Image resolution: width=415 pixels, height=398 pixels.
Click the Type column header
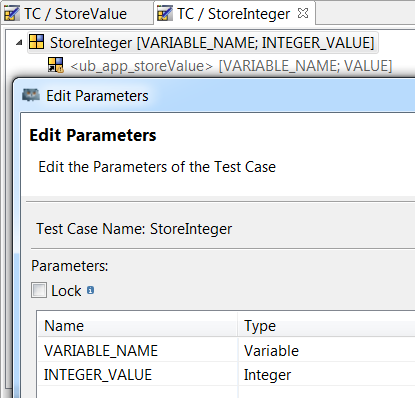(326, 326)
